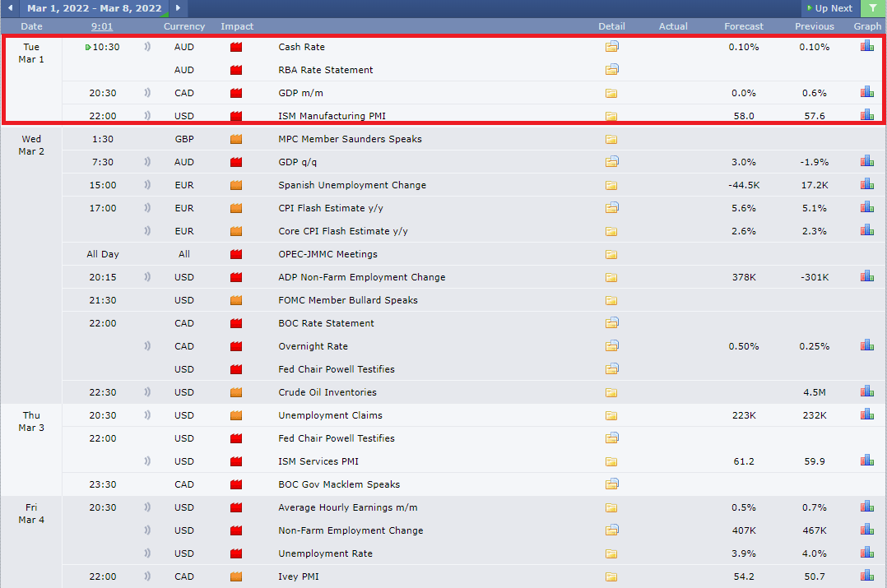Show graph for AUD GDP q/q
This screenshot has width=887, height=588.
coord(867,160)
